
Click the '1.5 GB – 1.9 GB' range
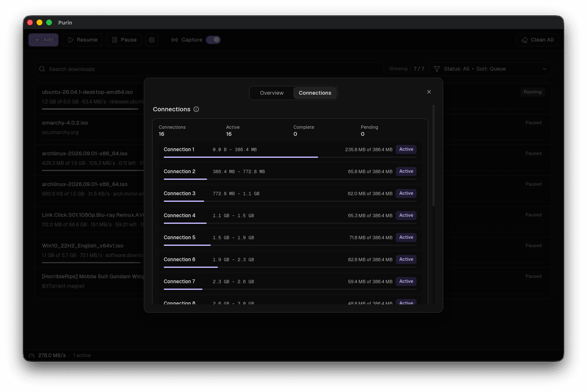point(233,238)
